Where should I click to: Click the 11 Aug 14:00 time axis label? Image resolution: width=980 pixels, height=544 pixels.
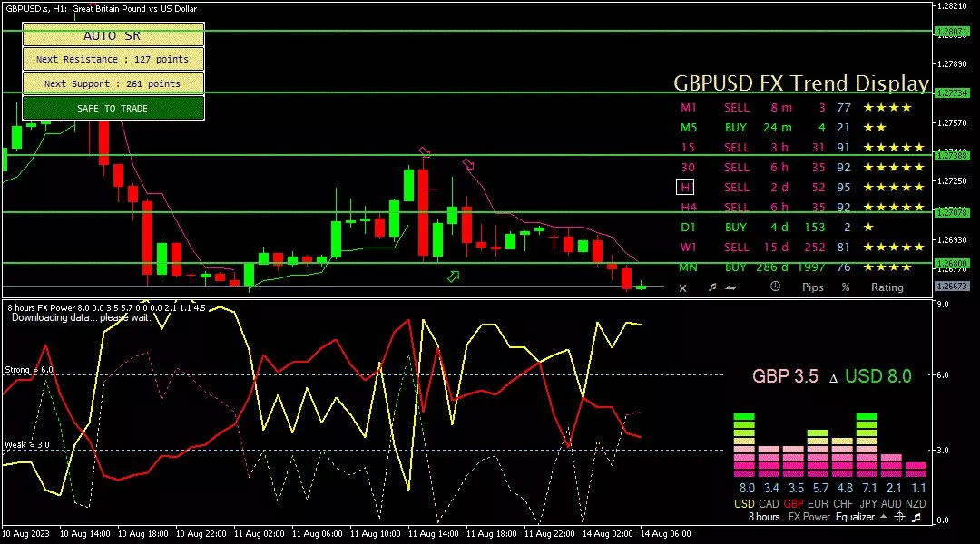[433, 534]
